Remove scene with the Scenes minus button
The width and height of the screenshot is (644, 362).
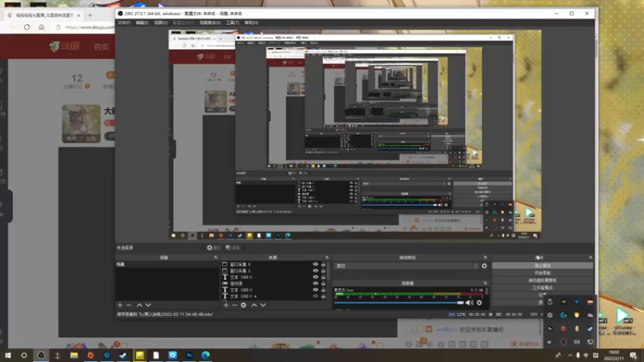click(129, 305)
